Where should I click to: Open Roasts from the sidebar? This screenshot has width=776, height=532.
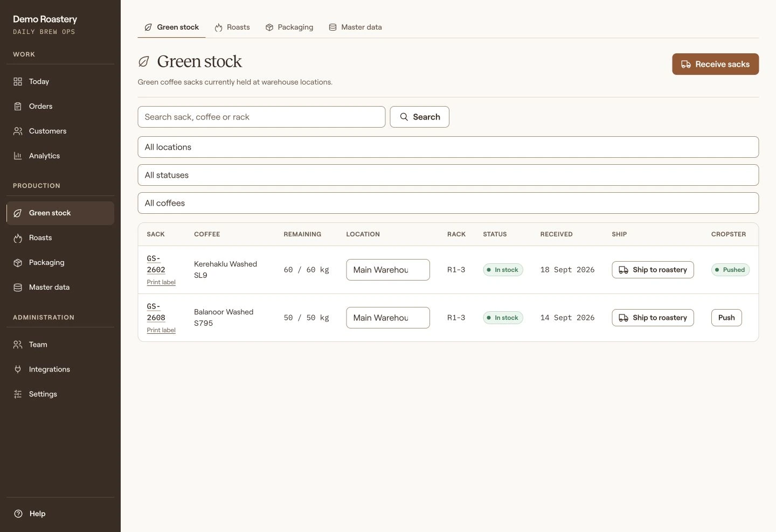(60, 238)
